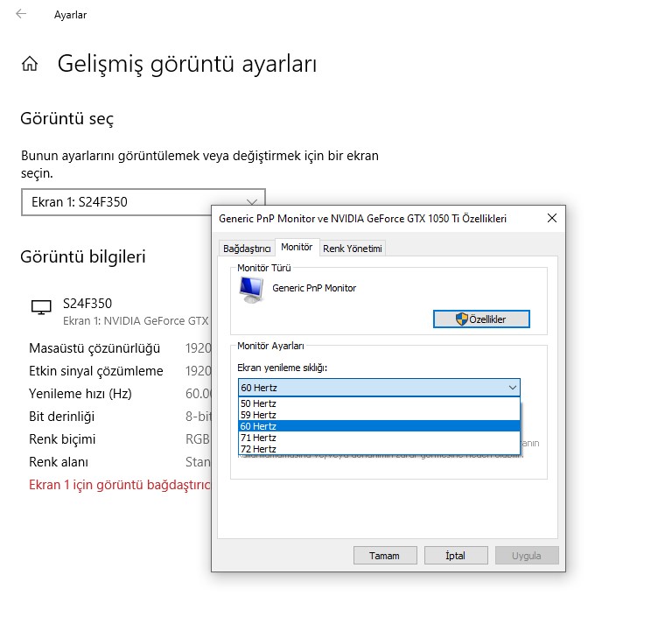Image resolution: width=672 pixels, height=624 pixels.
Task: Click the Bit derinliği label
Action: pos(62,417)
